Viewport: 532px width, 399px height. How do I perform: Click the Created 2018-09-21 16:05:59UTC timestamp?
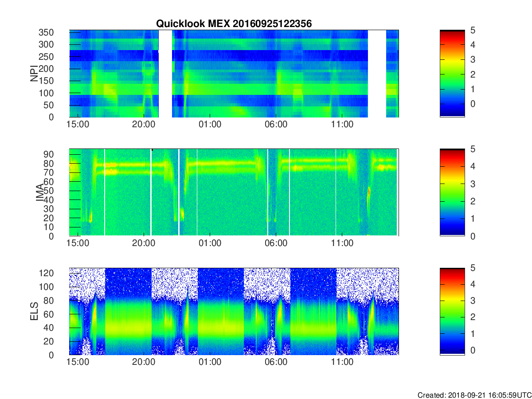click(x=474, y=395)
